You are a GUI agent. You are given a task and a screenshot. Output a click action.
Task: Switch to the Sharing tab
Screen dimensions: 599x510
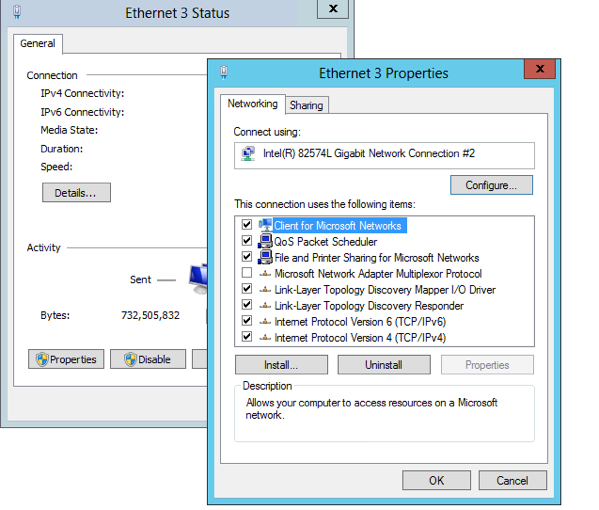(306, 105)
